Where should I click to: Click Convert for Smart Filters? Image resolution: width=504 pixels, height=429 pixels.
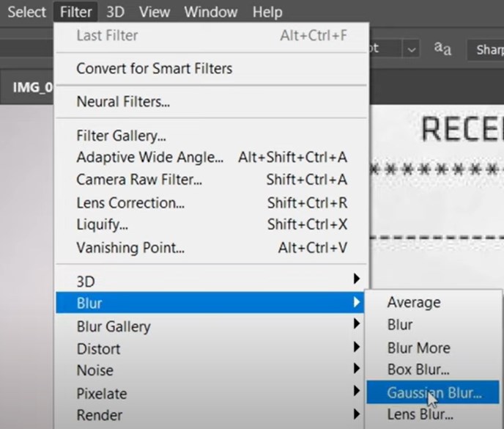pos(154,69)
